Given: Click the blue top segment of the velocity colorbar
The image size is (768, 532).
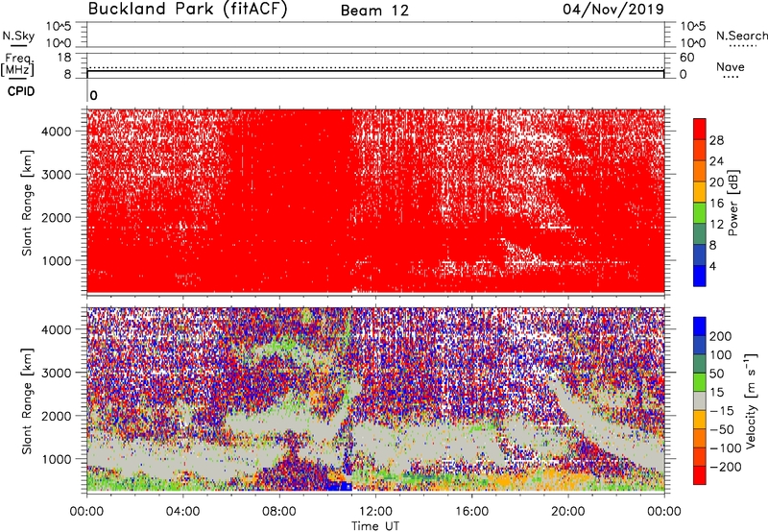Looking at the screenshot, I should click(700, 326).
